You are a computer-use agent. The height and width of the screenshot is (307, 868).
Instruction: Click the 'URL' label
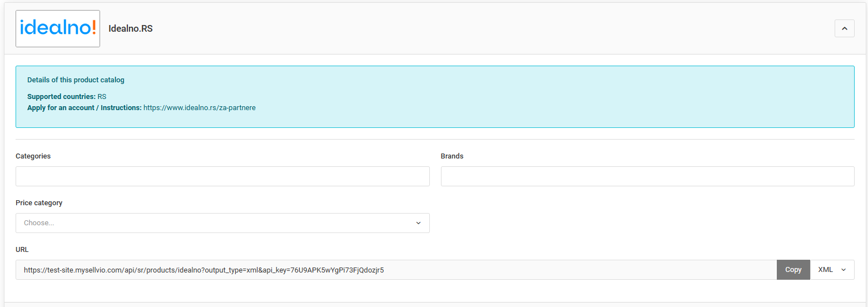22,250
